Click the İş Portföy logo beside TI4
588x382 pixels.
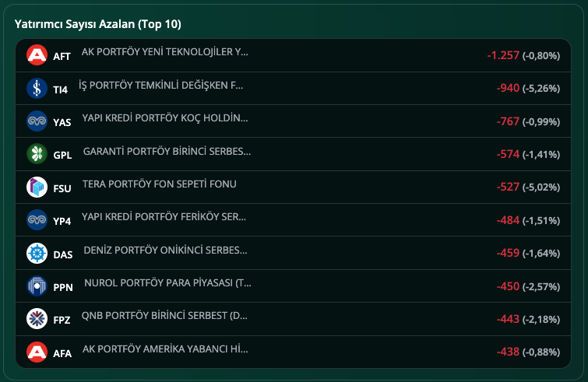coord(37,88)
